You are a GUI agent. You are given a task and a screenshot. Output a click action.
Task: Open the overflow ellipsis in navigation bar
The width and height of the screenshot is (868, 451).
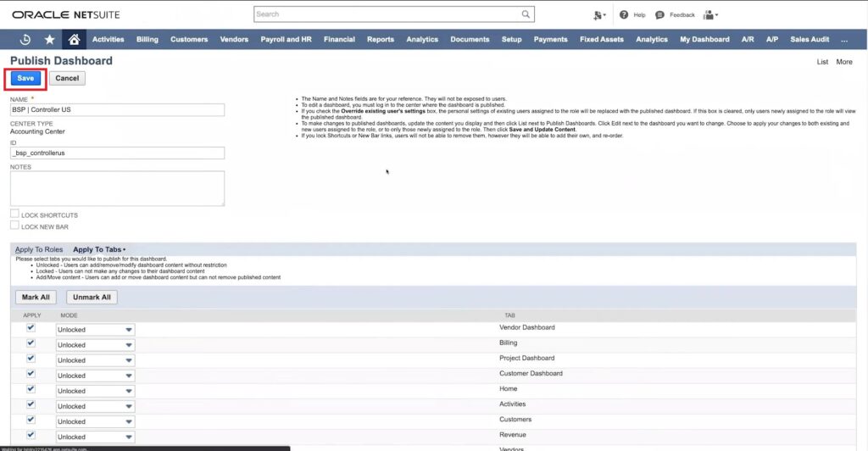(844, 39)
